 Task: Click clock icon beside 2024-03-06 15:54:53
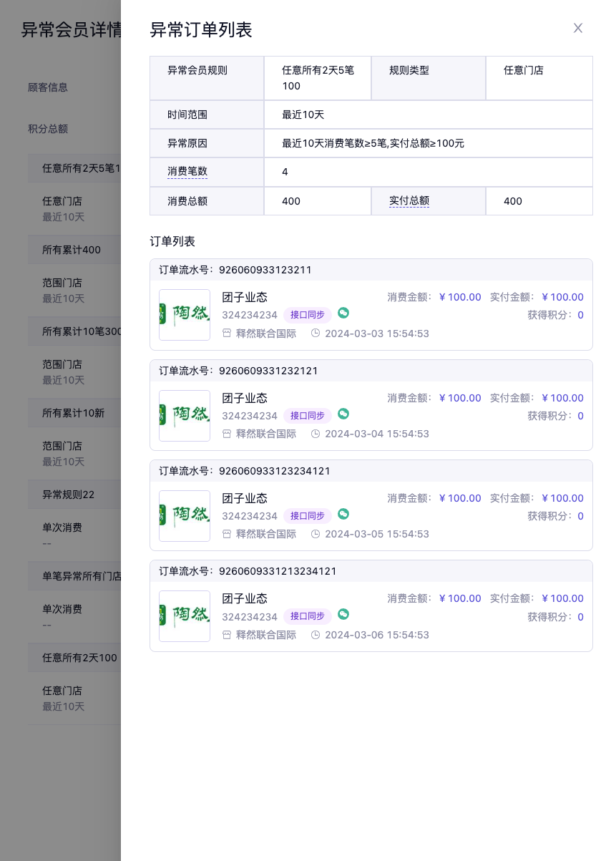pos(316,635)
